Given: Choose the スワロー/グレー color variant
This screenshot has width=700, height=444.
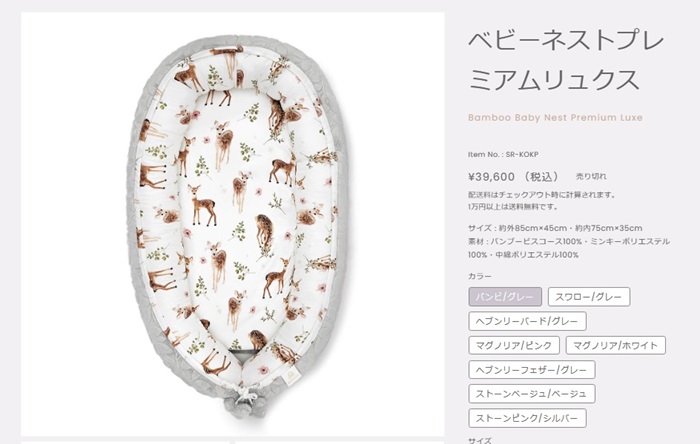Looking at the screenshot, I should click(589, 297).
